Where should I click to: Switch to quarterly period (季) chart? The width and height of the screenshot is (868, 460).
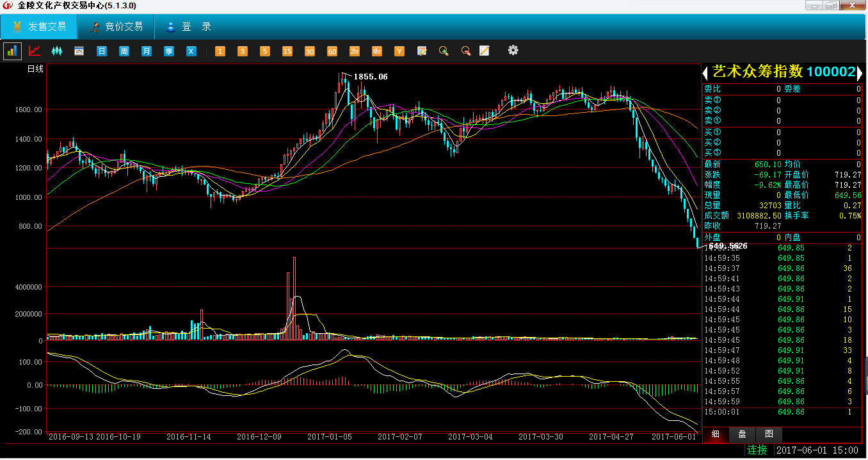[169, 51]
